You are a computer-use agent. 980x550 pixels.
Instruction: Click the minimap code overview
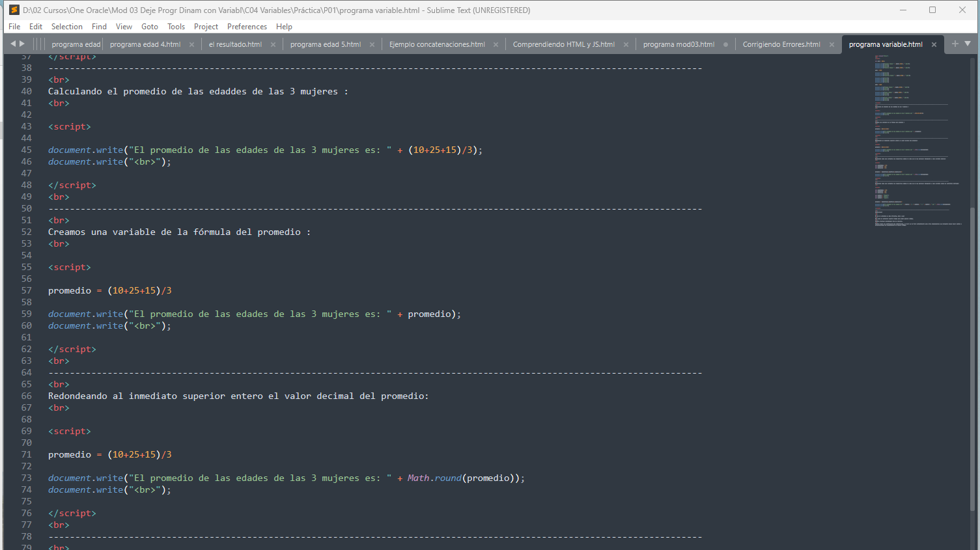(918, 141)
